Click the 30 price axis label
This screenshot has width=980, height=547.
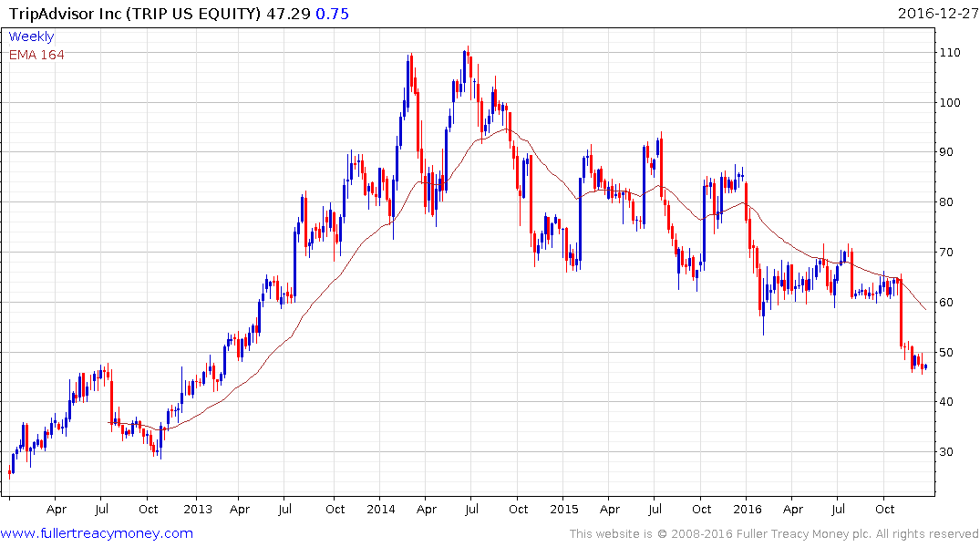click(x=946, y=451)
